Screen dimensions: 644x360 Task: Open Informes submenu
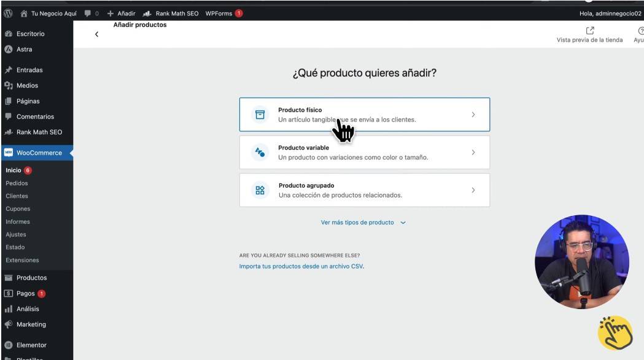(18, 221)
